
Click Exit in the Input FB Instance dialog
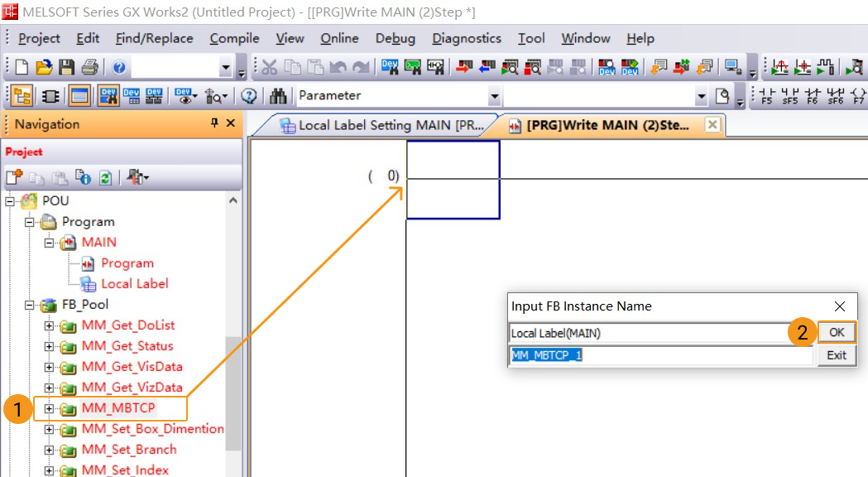point(836,354)
